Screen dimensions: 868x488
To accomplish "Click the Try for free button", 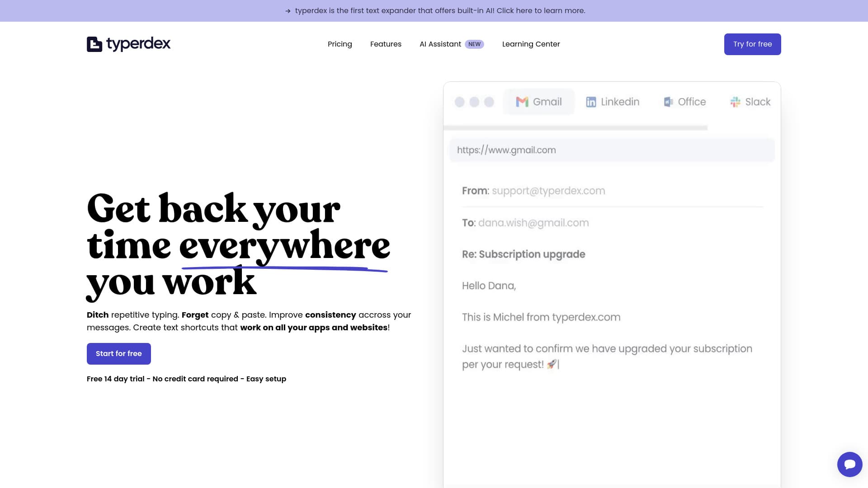I will click(752, 44).
